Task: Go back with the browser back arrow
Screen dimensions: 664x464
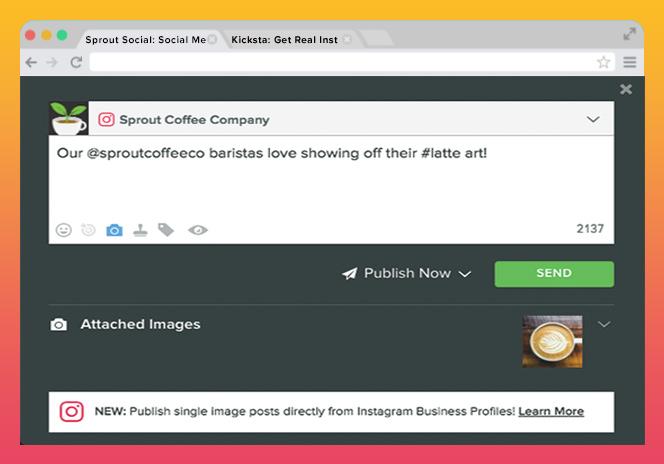Action: [31, 63]
